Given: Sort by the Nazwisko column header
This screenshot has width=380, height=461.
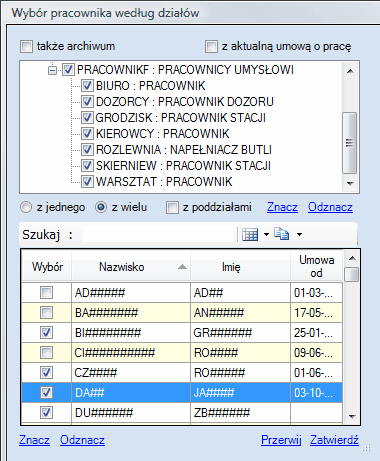Looking at the screenshot, I should [131, 267].
